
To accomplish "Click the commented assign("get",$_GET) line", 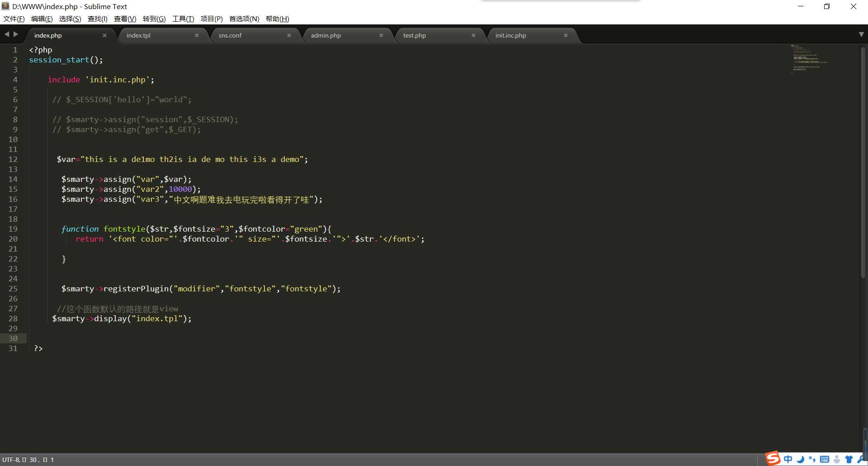I will point(126,129).
